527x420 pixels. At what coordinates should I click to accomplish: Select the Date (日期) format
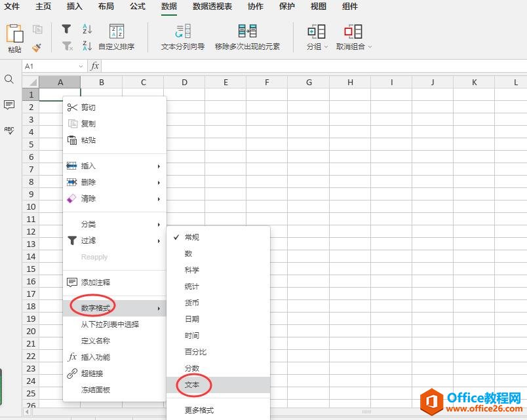(218, 319)
